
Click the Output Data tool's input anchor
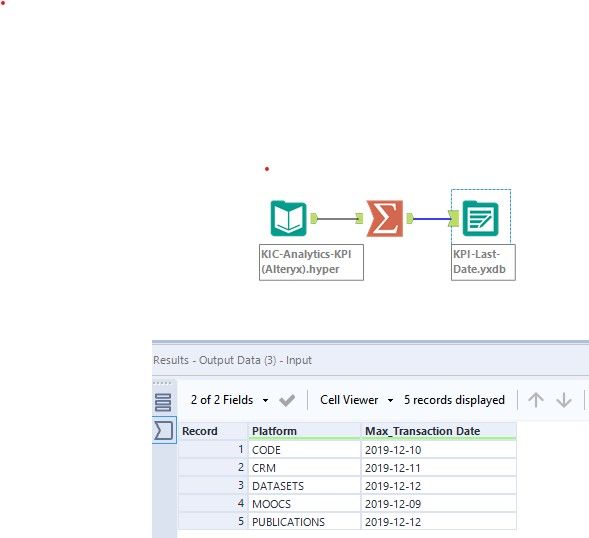(454, 219)
